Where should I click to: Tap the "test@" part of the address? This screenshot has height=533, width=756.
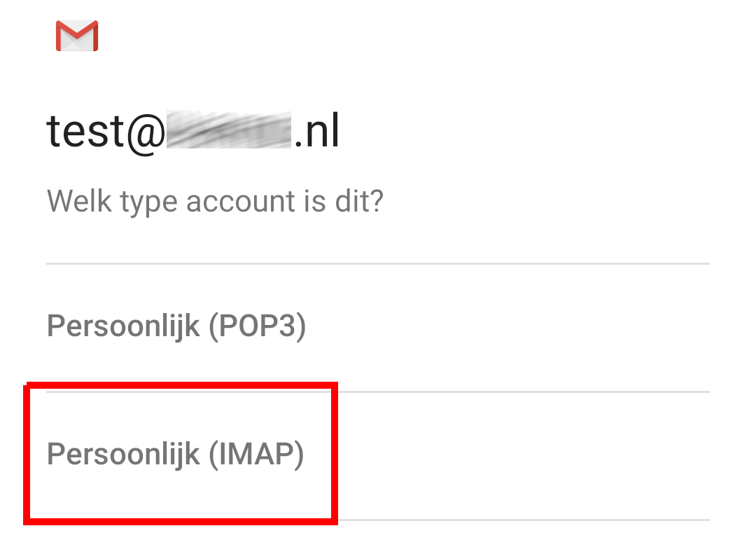coord(105,132)
